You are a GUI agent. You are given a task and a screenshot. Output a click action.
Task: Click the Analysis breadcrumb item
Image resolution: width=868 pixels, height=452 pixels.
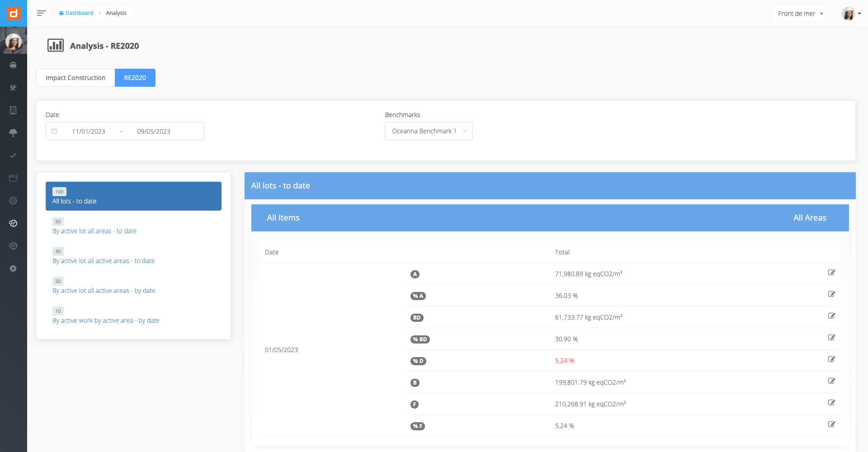point(116,13)
